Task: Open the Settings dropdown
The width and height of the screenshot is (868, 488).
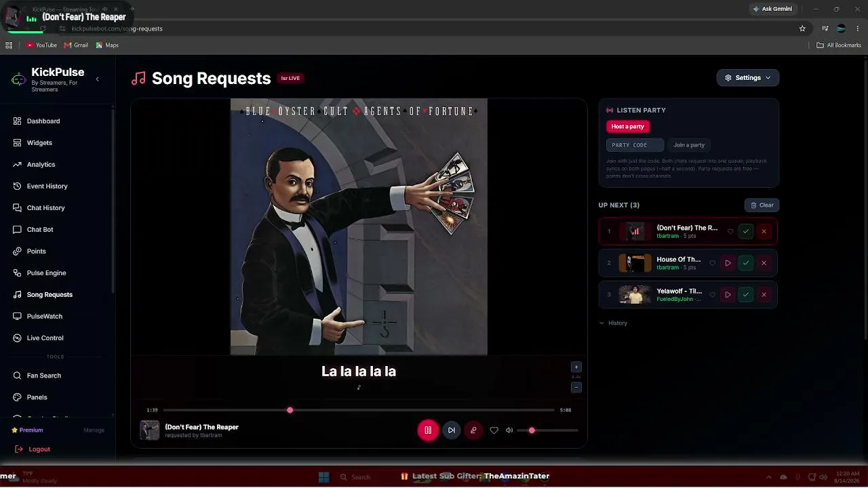Action: (x=748, y=78)
